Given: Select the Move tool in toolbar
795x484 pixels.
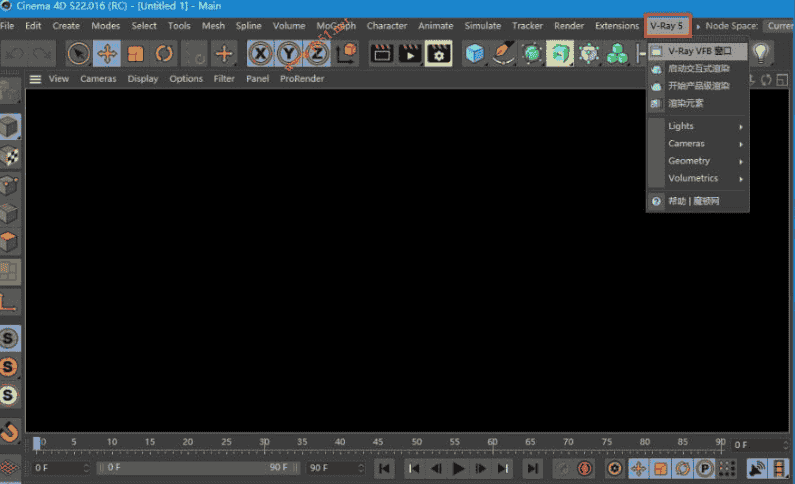Looking at the screenshot, I should 107,53.
